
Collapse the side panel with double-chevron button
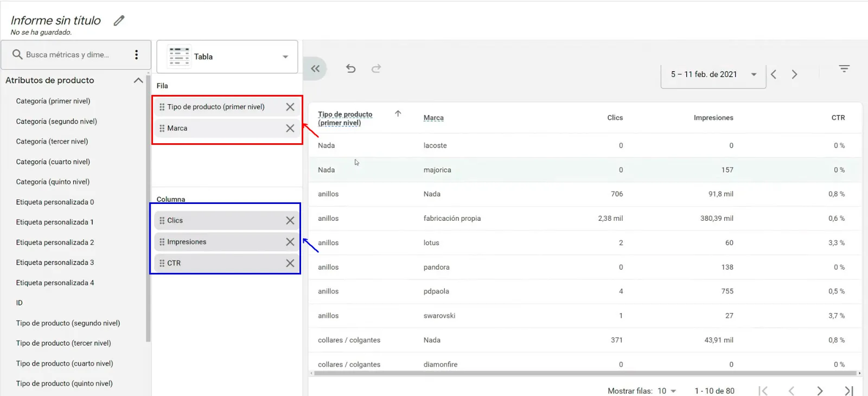tap(315, 68)
